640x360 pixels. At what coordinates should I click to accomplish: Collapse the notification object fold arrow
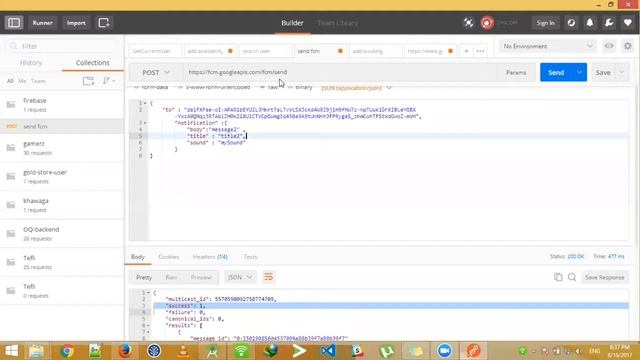145,123
